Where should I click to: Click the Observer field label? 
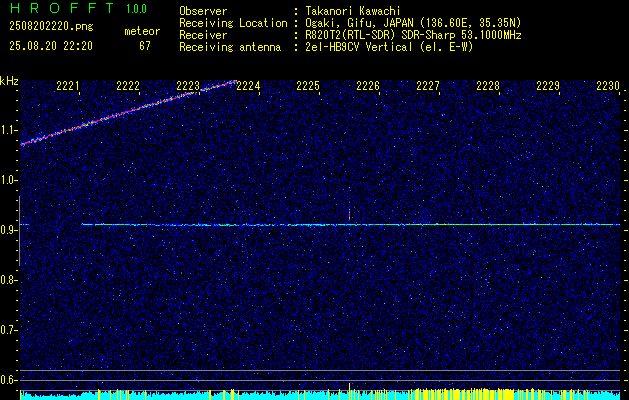(x=203, y=11)
